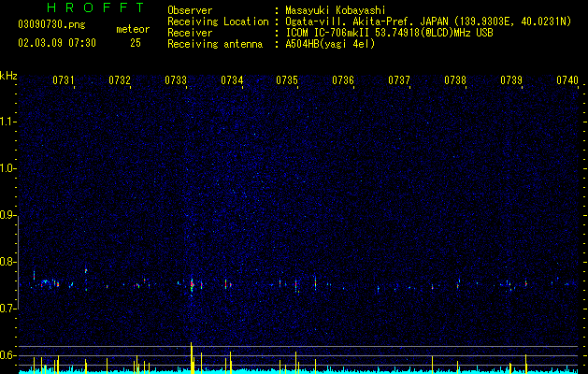Click the Receiver label

pos(190,33)
